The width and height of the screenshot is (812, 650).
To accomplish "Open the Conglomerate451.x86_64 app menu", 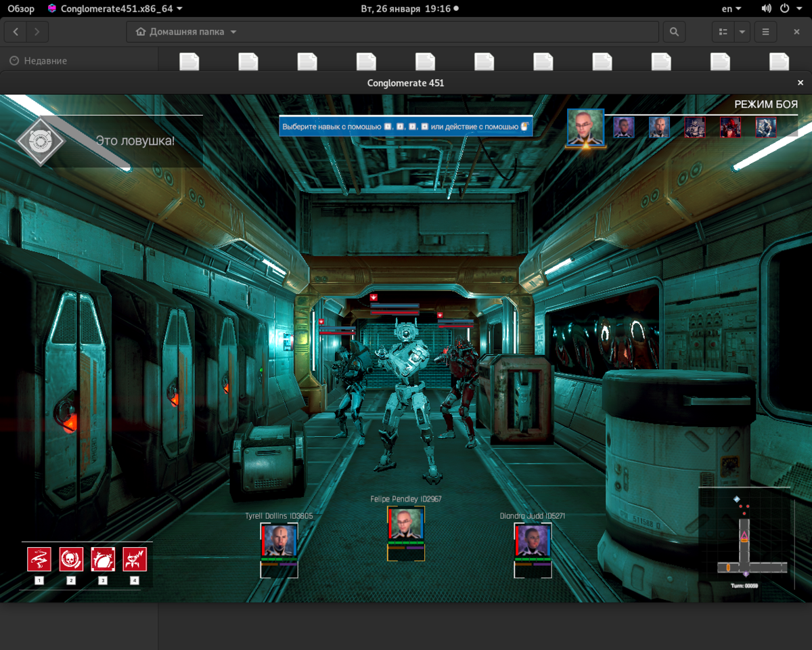I will (x=115, y=9).
